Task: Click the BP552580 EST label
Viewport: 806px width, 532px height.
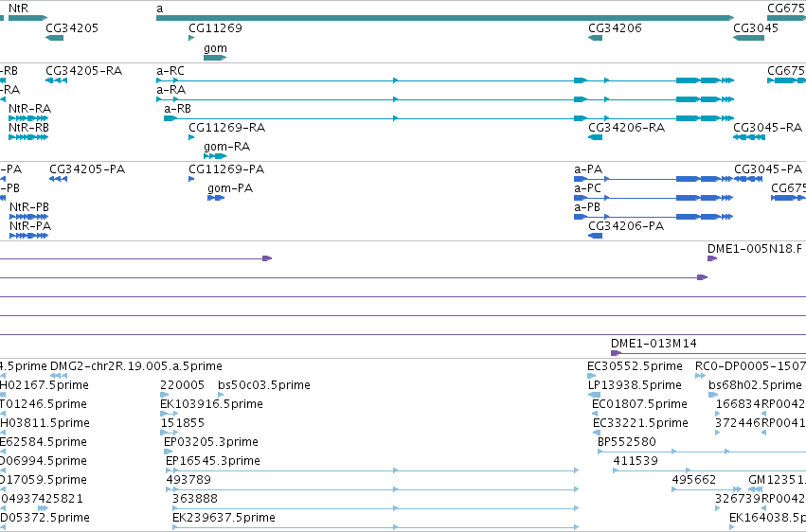Action: tap(627, 442)
